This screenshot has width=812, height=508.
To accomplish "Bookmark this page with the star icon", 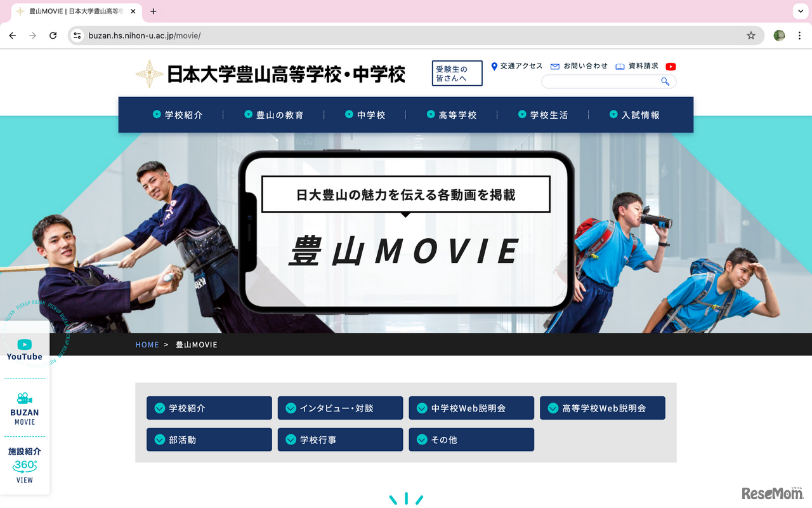I will (x=751, y=36).
